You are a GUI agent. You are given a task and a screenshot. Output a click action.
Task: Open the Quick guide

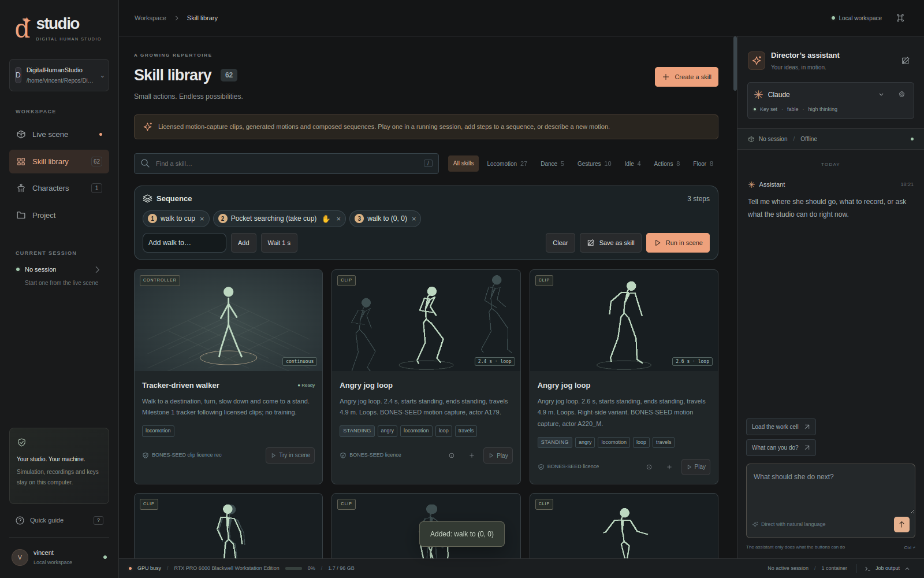pyautogui.click(x=59, y=520)
